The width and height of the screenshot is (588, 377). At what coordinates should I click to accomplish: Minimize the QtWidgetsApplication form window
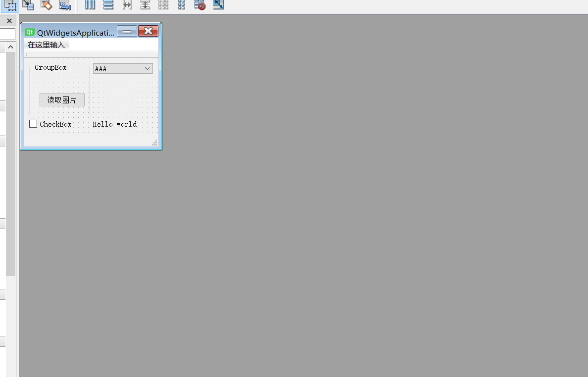127,32
